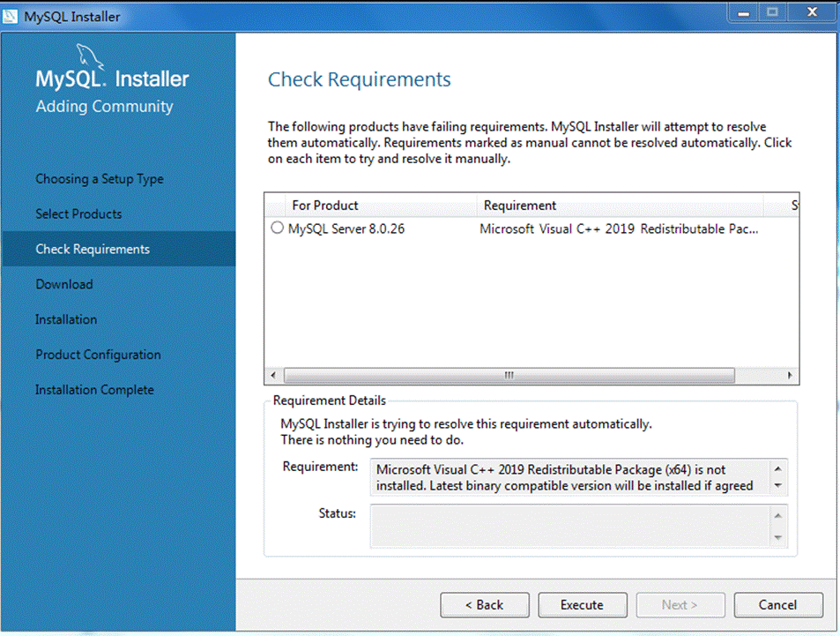Click the Back button
The height and width of the screenshot is (636, 840).
(x=485, y=605)
